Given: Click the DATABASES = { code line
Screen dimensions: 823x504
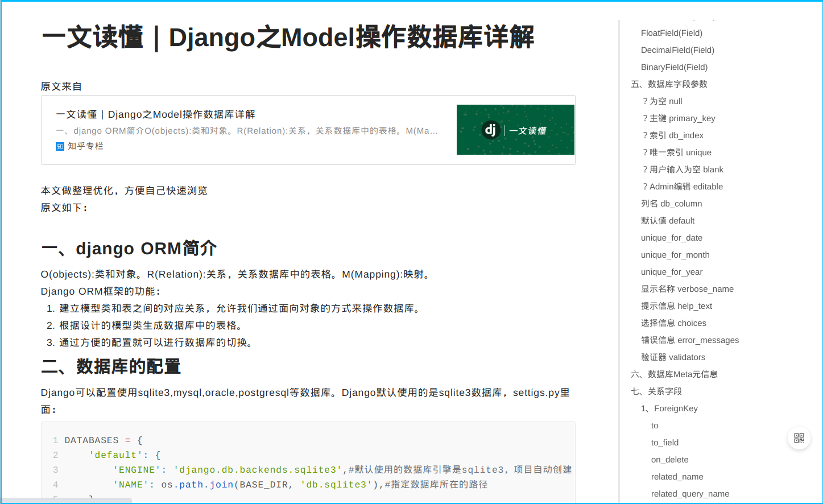Looking at the screenshot, I should point(104,440).
